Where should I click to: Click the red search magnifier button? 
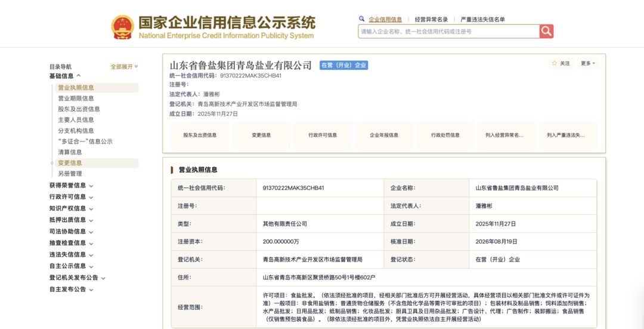(x=546, y=31)
